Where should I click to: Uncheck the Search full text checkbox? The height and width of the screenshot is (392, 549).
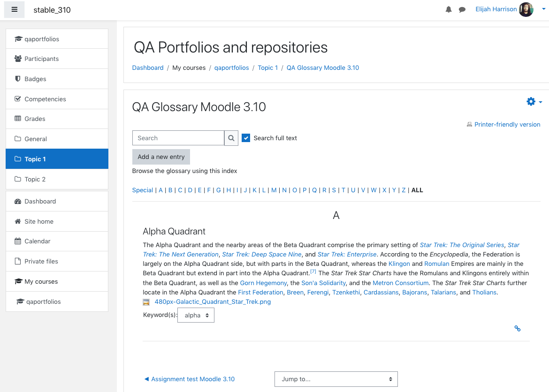click(x=246, y=138)
